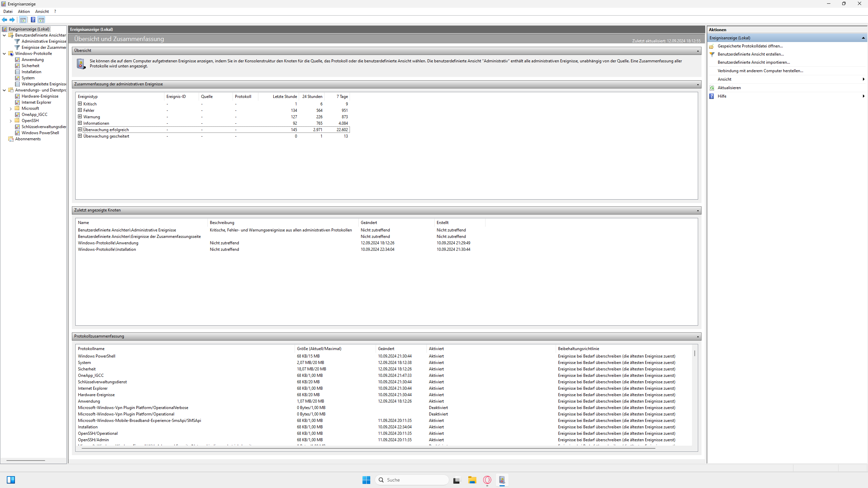Open Weitergeleitete Ereignisse log icon
868x488 pixels.
pyautogui.click(x=17, y=84)
